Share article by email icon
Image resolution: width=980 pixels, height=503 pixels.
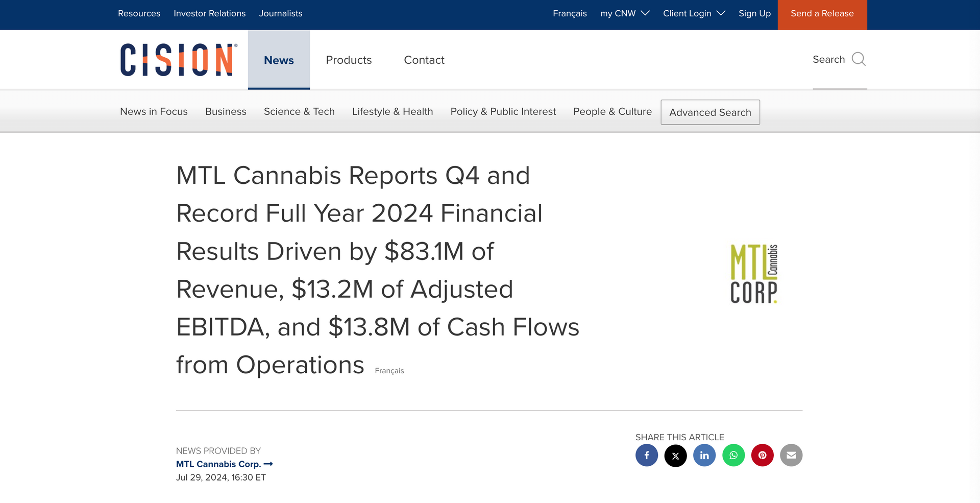tap(791, 455)
